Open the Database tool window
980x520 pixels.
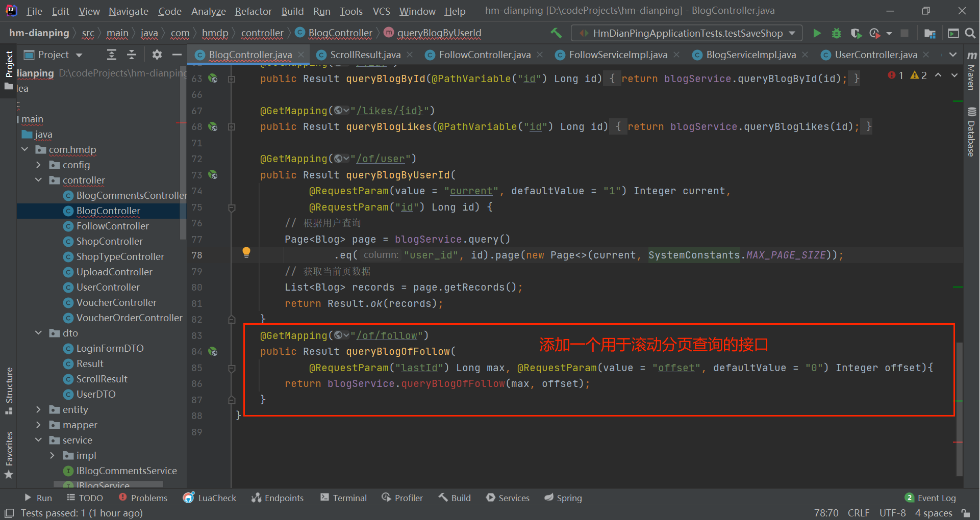[972, 132]
